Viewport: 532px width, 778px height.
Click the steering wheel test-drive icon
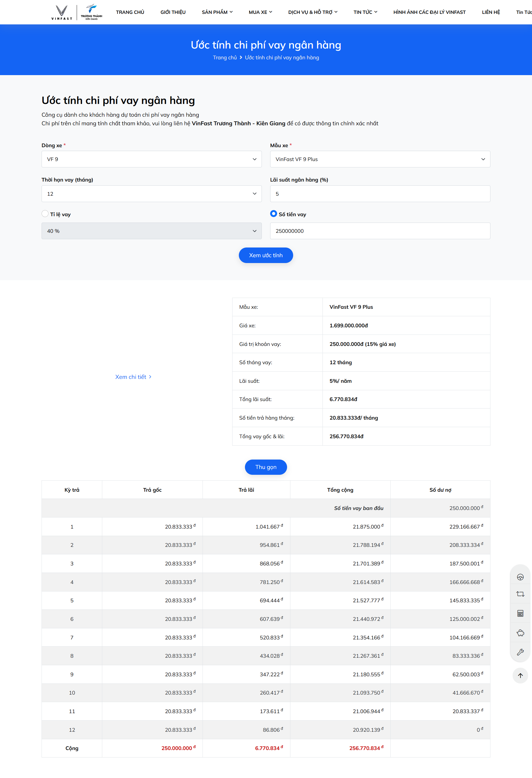[x=520, y=577]
